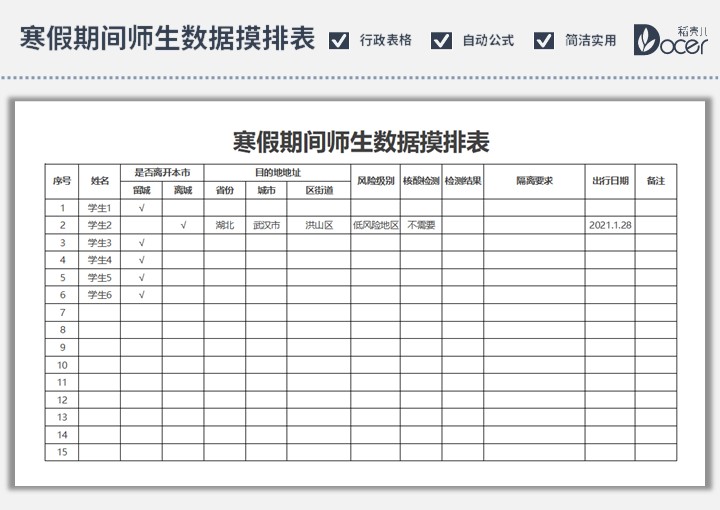The width and height of the screenshot is (720, 510).
Task: Select the 区街道 sub-header cell
Action: [x=319, y=190]
